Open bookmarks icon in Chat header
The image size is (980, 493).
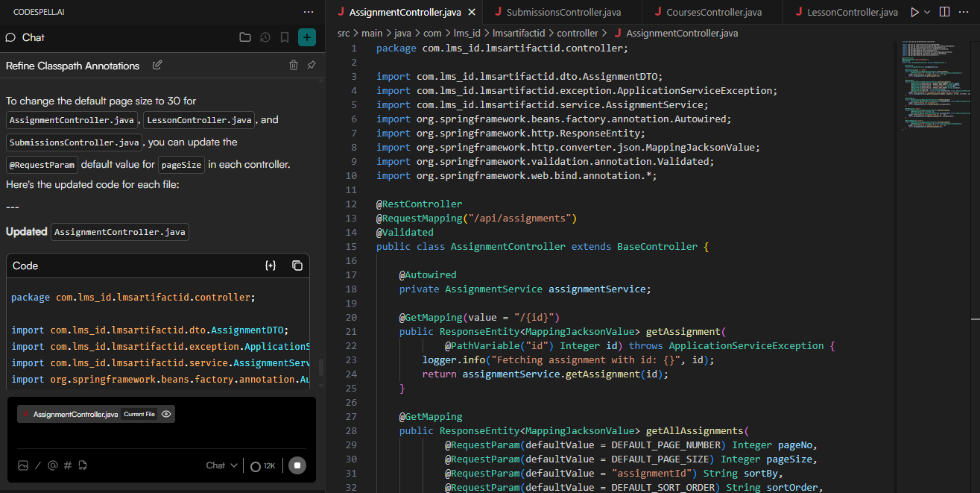(x=284, y=37)
